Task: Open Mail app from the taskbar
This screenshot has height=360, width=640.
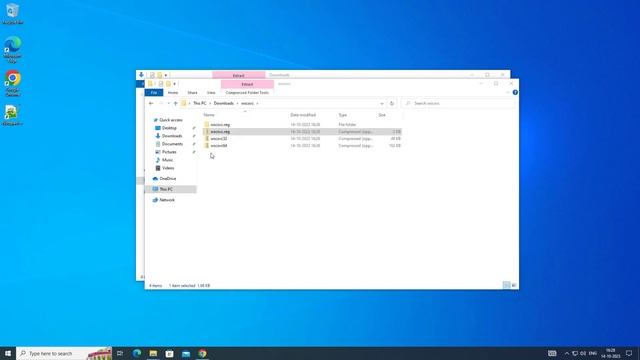Action: [x=186, y=353]
